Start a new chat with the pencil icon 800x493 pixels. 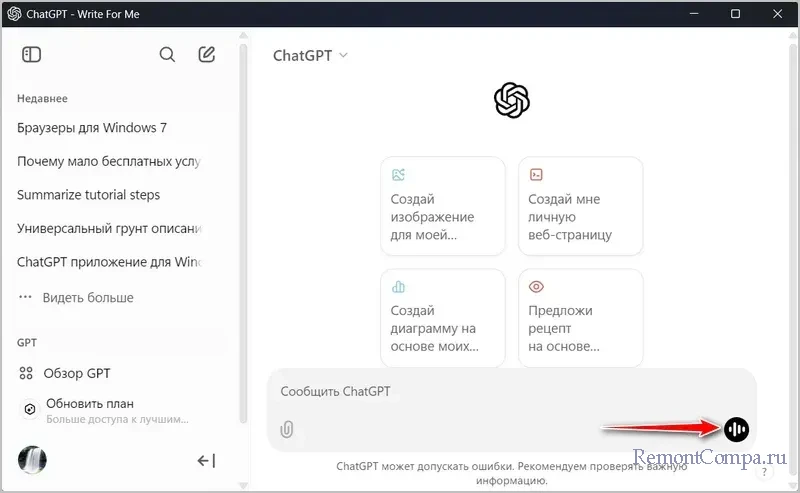(207, 55)
